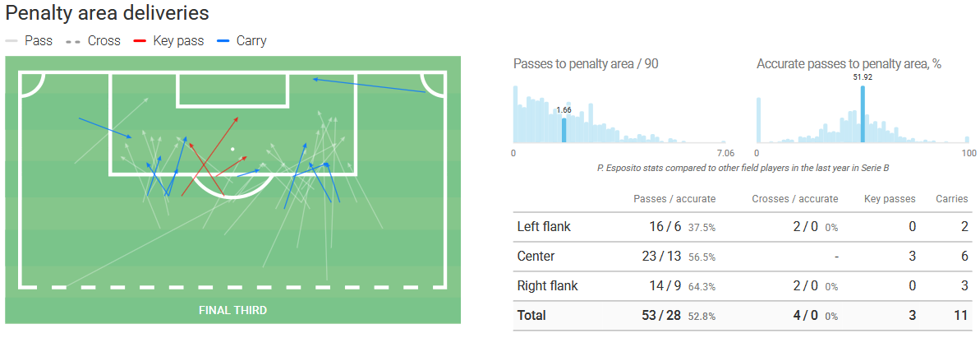Select the highlighted 51.92 histogram bar
Screen dimensions: 980x338
tap(863, 114)
